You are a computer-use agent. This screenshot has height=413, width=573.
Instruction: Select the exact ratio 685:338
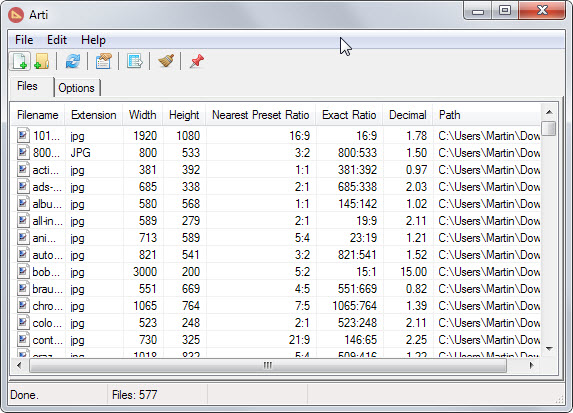click(357, 187)
